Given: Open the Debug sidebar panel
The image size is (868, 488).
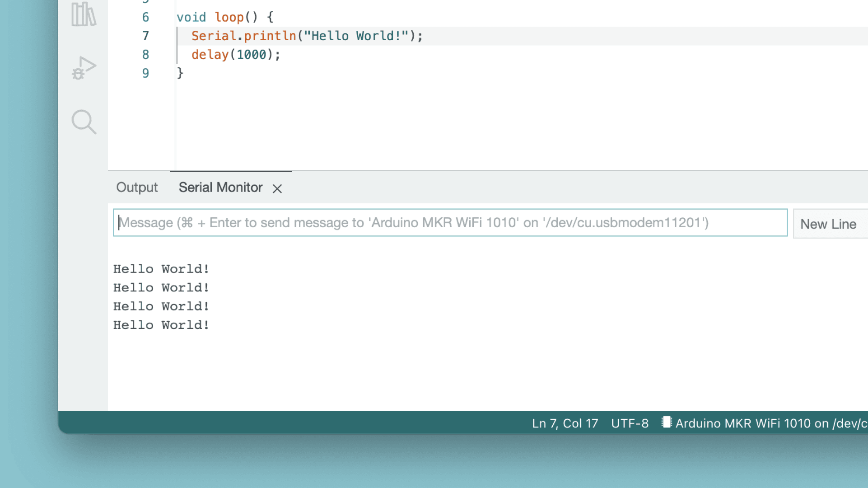Looking at the screenshot, I should pyautogui.click(x=84, y=68).
